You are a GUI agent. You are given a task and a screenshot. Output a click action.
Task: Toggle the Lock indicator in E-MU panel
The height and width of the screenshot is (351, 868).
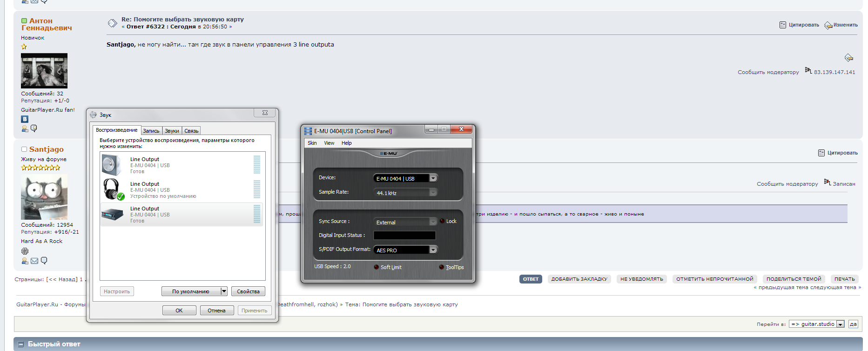[442, 221]
